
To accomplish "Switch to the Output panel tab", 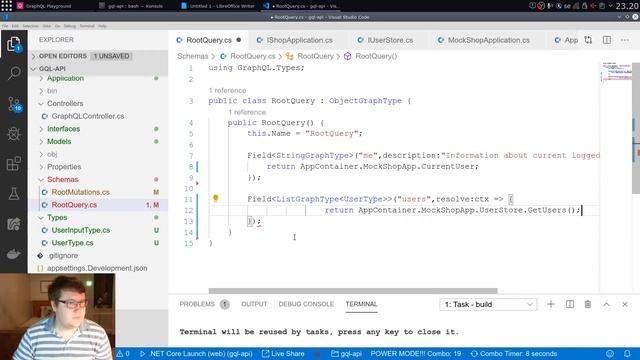I will [254, 304].
